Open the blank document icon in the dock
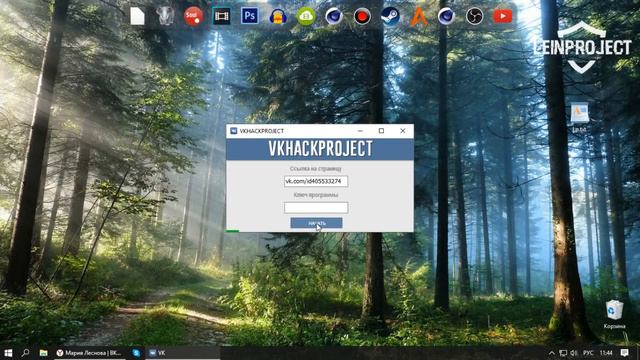 point(138,16)
